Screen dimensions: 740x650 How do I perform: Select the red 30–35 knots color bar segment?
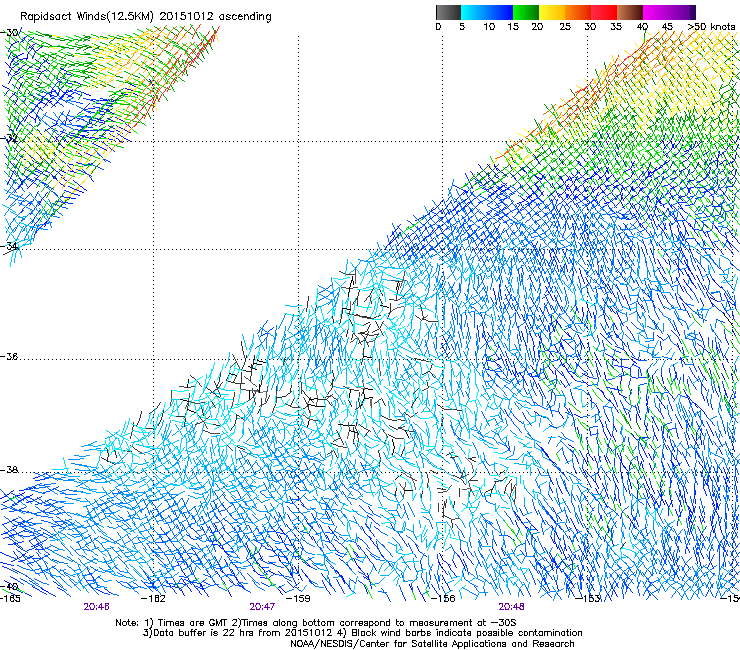click(x=604, y=12)
